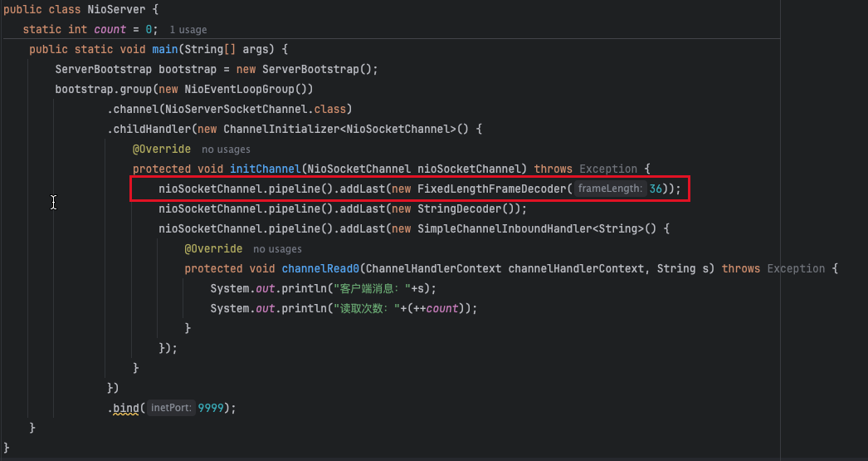Click Exception in the initChannel signature
Screen dimensions: 868x461
(608, 169)
